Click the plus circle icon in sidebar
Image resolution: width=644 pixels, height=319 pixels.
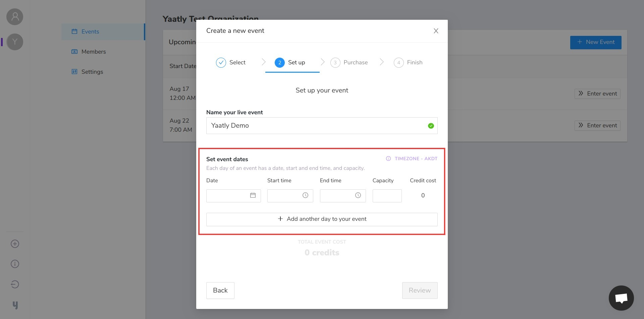tap(15, 244)
